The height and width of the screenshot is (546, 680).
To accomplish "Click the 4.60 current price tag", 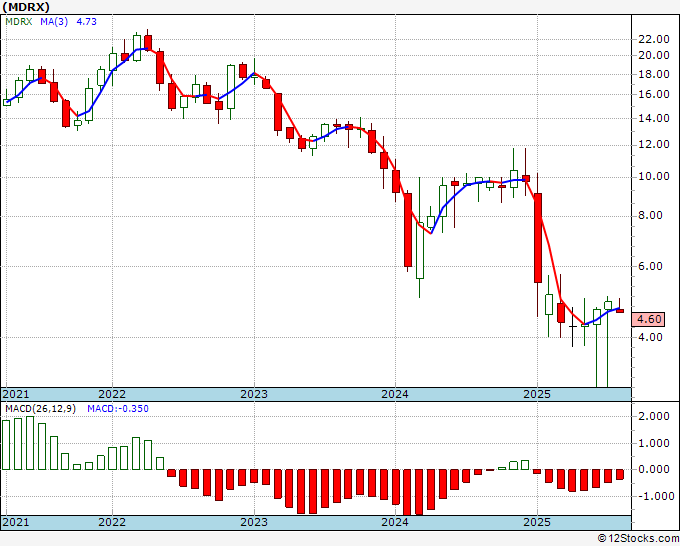I will [x=648, y=320].
